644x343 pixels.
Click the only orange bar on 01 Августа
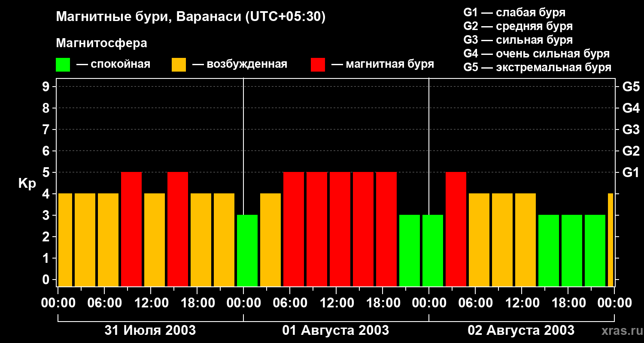[270, 240]
